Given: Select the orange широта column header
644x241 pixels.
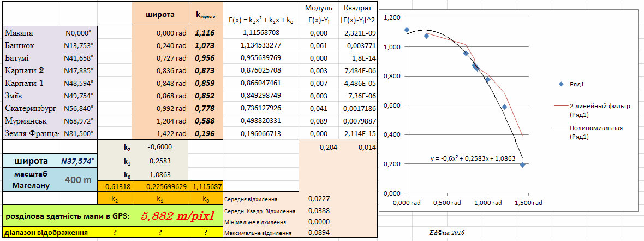Looking at the screenshot, I should (160, 15).
